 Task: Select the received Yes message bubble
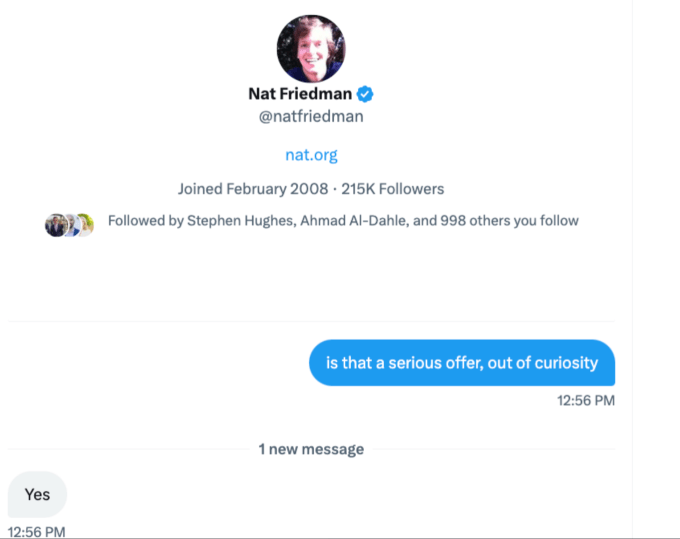[x=37, y=494]
